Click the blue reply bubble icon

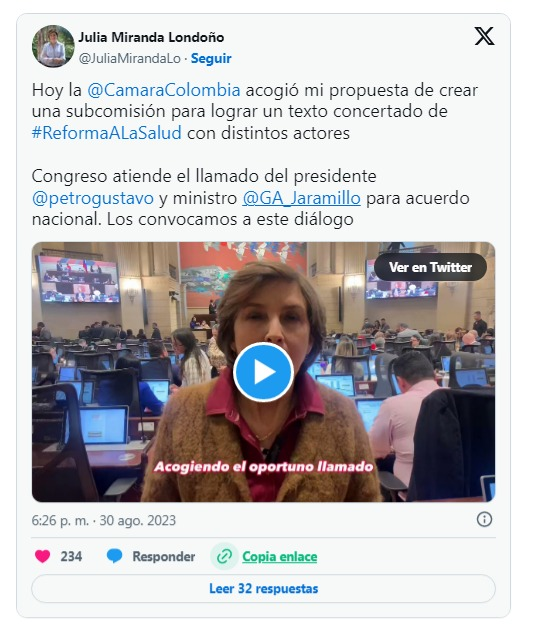coord(114,556)
